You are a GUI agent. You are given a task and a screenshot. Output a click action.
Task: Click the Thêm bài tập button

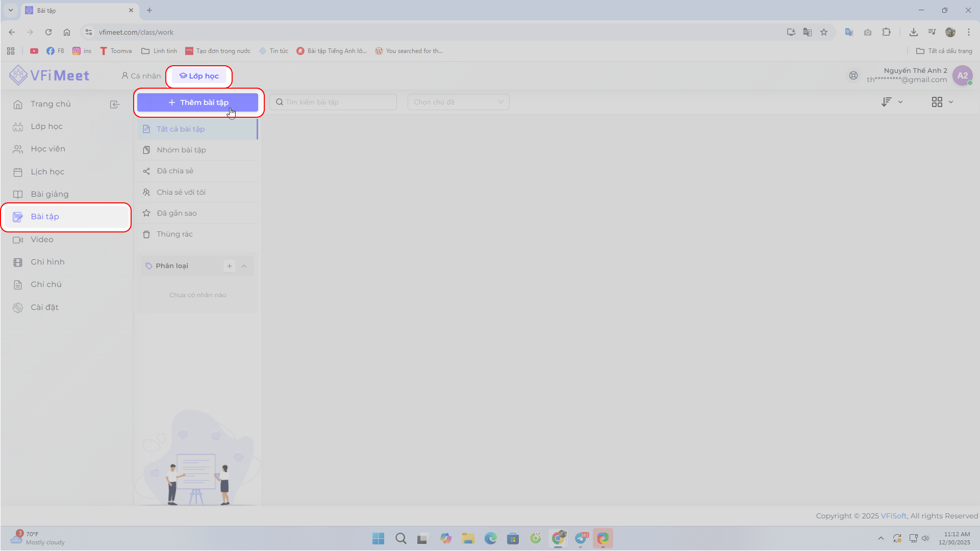pos(198,102)
